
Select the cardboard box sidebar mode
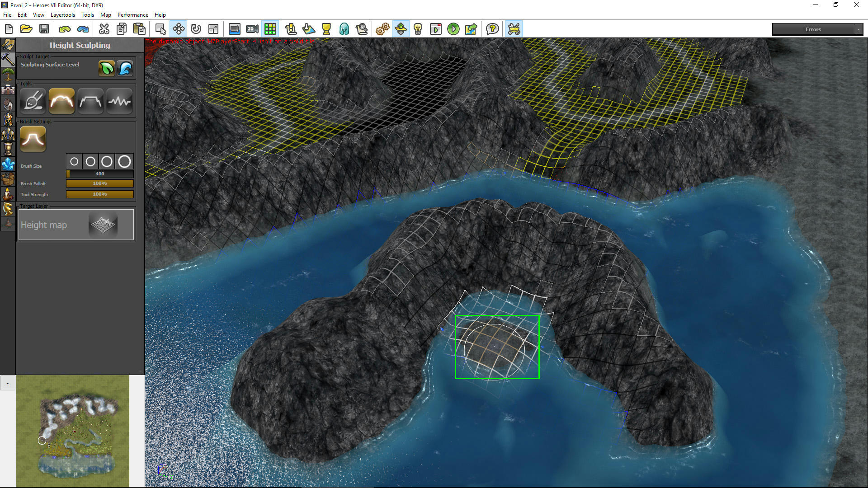pos(8,179)
